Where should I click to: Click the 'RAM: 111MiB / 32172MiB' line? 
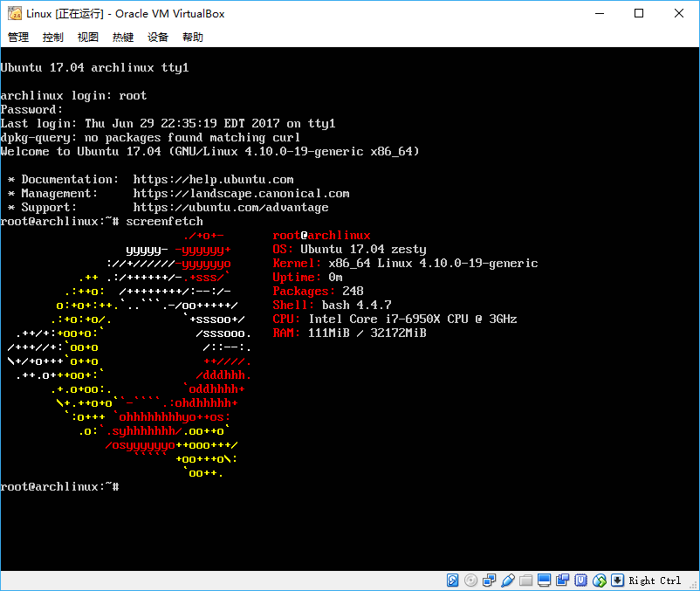[349, 333]
